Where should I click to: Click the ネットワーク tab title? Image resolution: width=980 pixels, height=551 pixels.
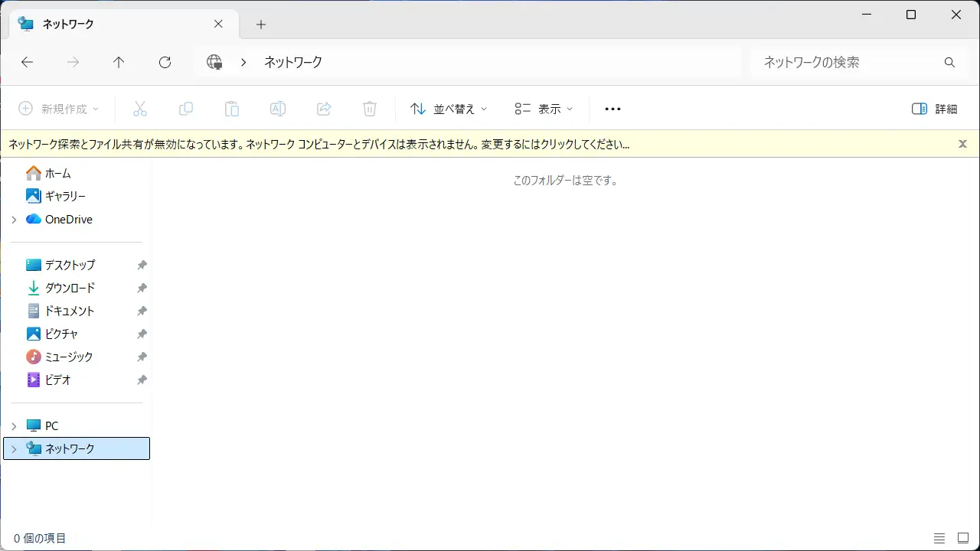(x=67, y=24)
